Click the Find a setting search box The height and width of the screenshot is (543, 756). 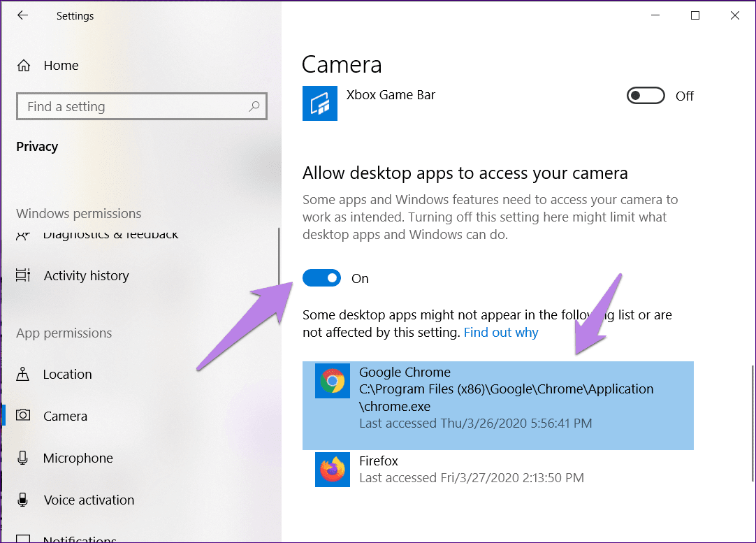point(133,107)
